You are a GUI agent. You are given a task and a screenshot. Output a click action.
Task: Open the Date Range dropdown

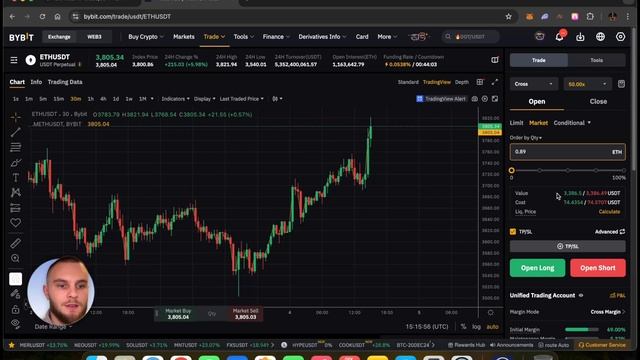tap(53, 327)
